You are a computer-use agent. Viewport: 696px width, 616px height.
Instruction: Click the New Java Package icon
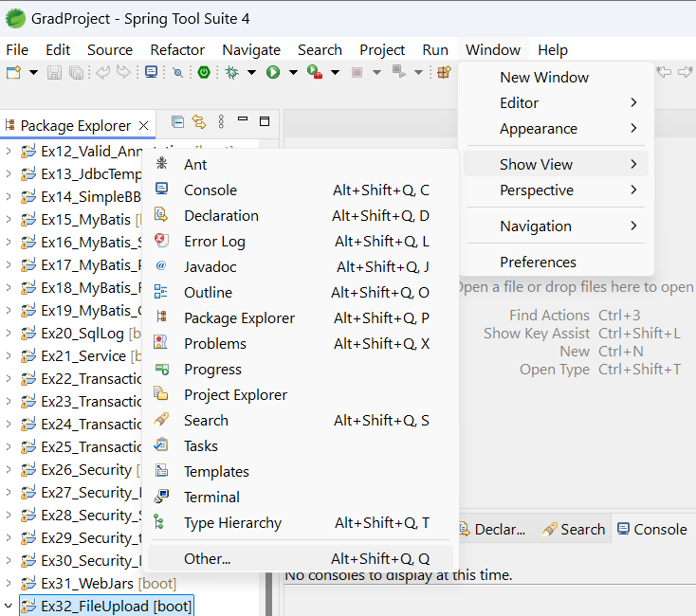pyautogui.click(x=444, y=72)
